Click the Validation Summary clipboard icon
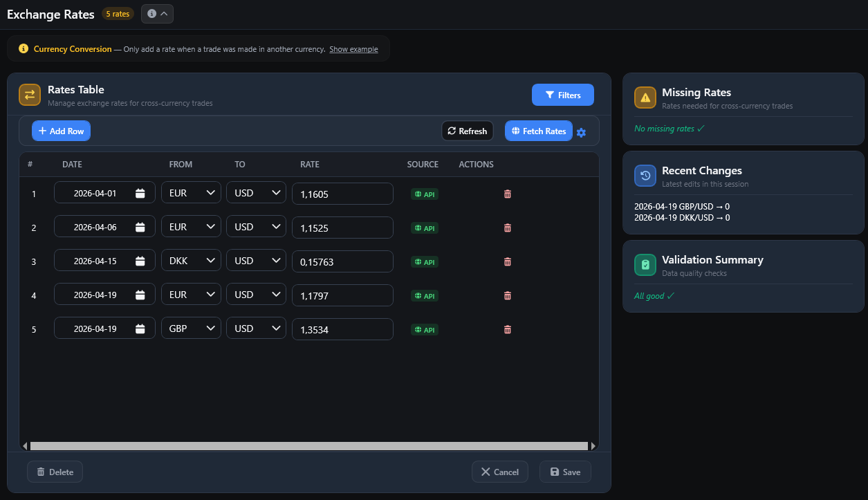The height and width of the screenshot is (500, 868). pyautogui.click(x=645, y=266)
